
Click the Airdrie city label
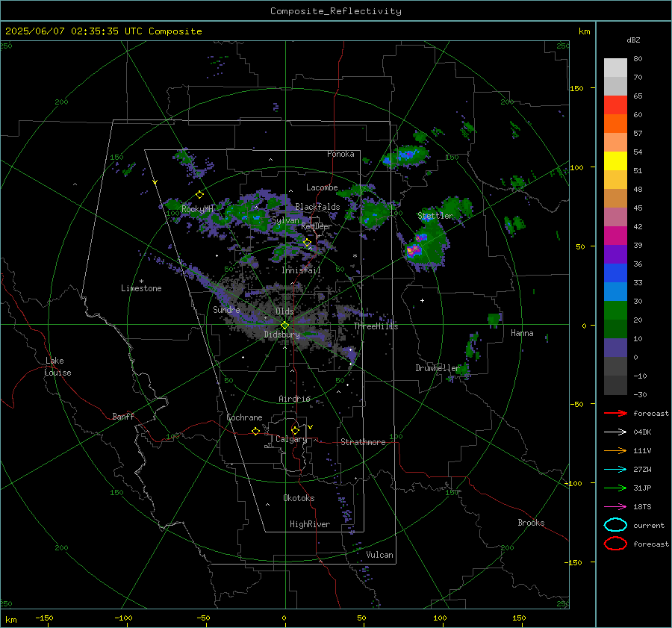point(294,399)
